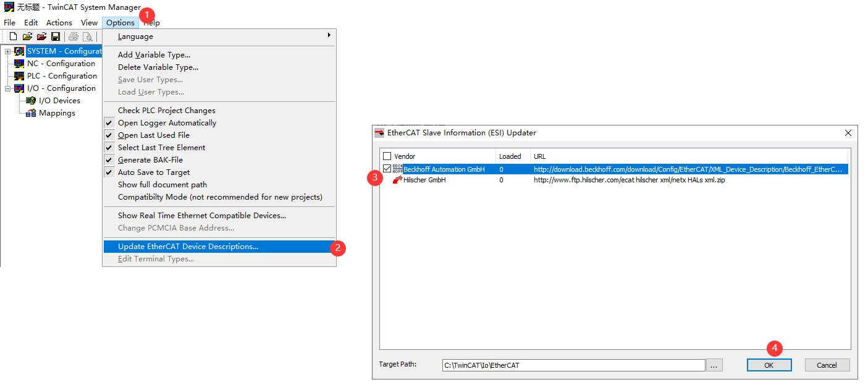Click the New document toolbar icon

pos(13,37)
